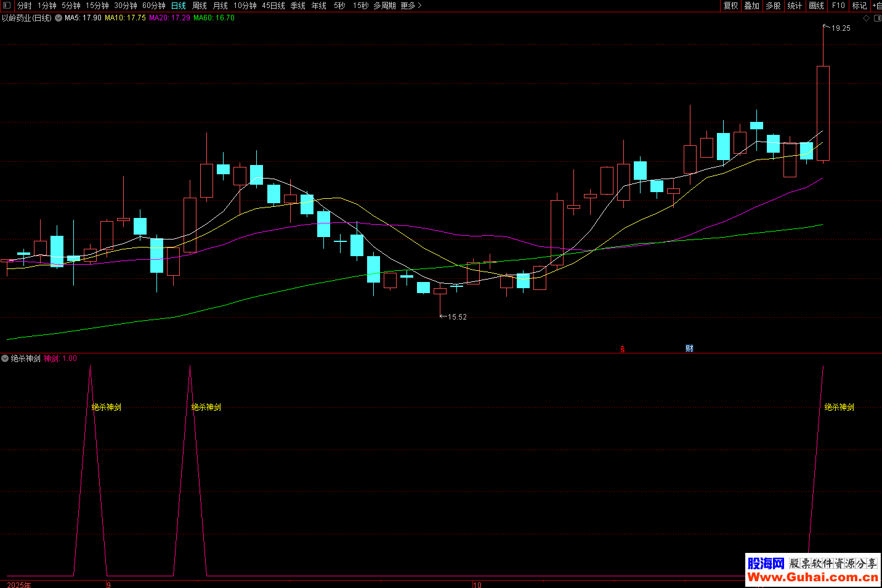The height and width of the screenshot is (588, 882).
Task: Click the diamond icon above the chart
Action: [866, 18]
